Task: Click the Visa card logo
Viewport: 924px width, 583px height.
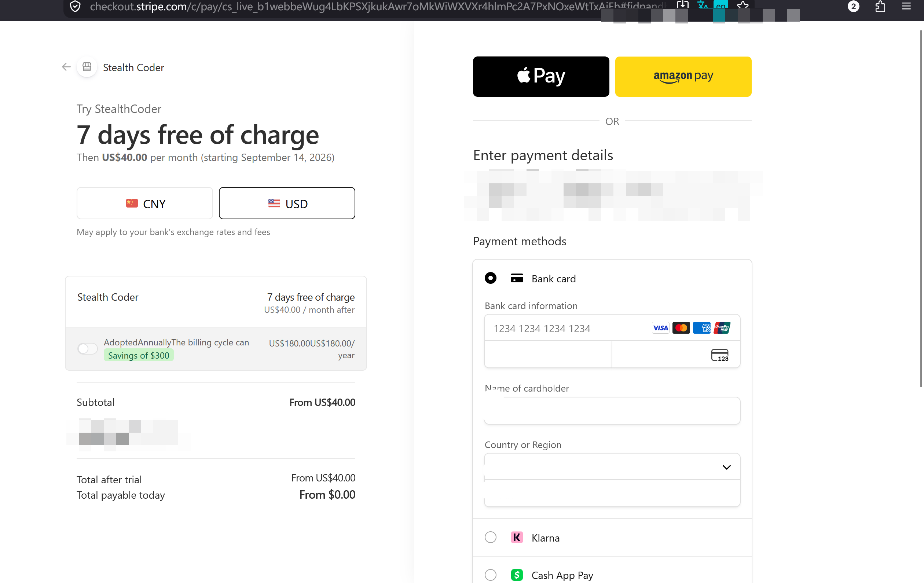Action: pos(660,328)
